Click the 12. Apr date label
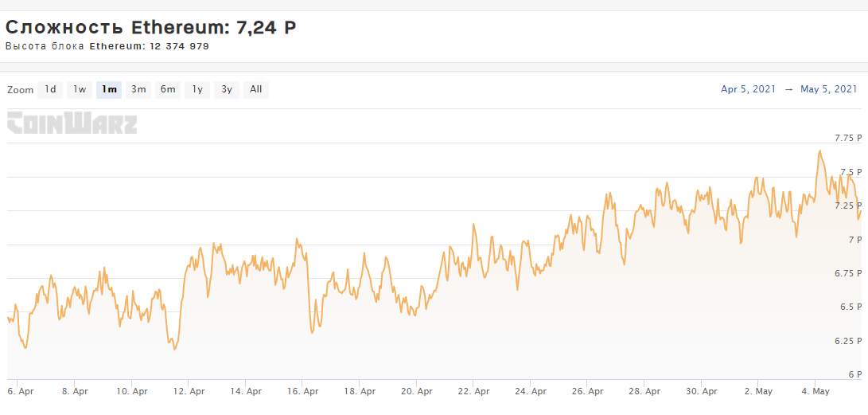The image size is (868, 415). coord(189,391)
